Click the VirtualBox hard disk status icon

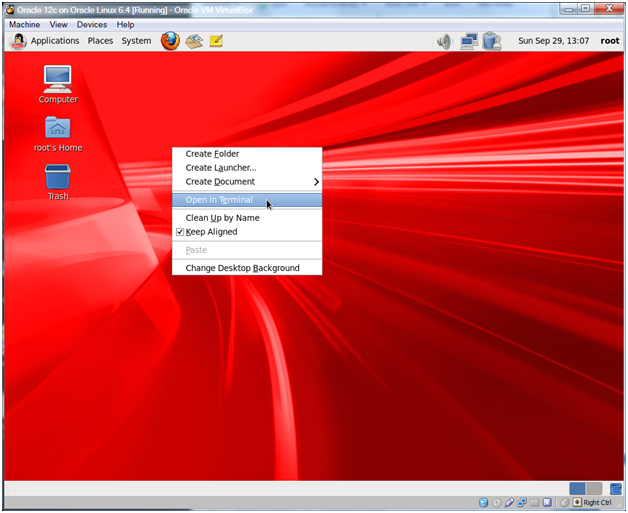pyautogui.click(x=484, y=502)
